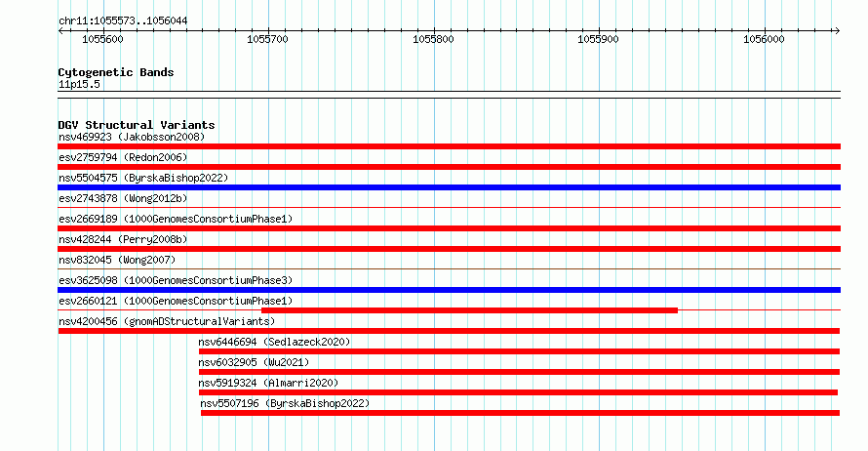The image size is (868, 451).
Task: Open the nsv5504575 (ByrskaBishop2022) label
Action: [143, 178]
